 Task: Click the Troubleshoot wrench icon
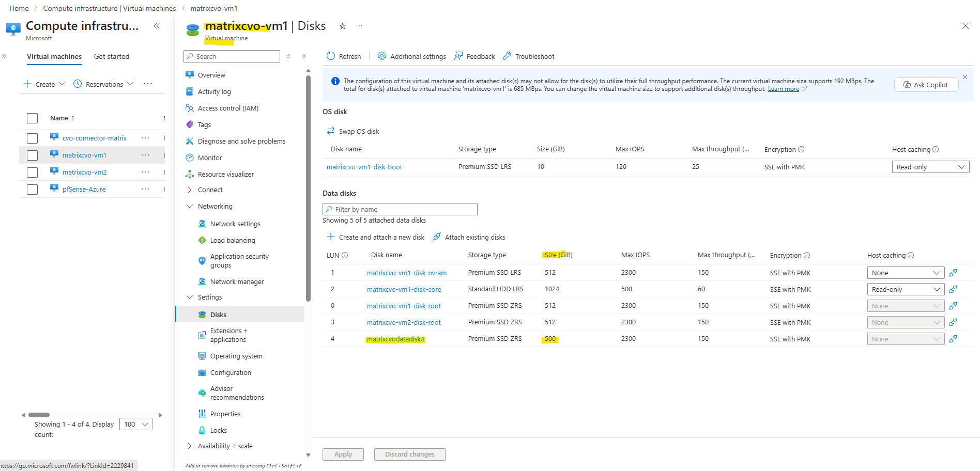[x=507, y=56]
